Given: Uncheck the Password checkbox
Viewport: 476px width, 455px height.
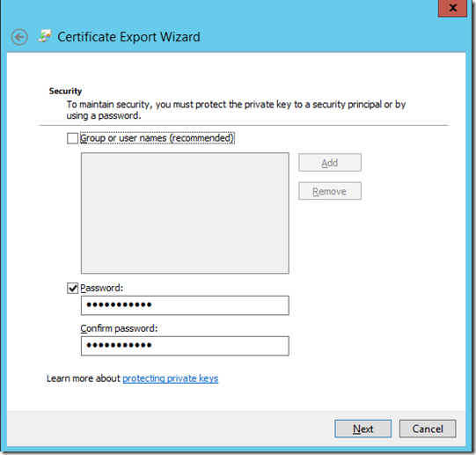Looking at the screenshot, I should [72, 288].
